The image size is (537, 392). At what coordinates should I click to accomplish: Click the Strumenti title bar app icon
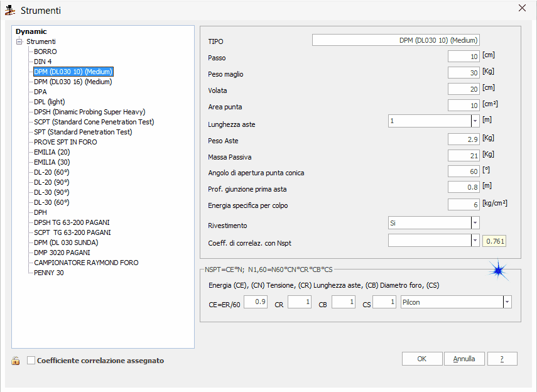(10, 10)
